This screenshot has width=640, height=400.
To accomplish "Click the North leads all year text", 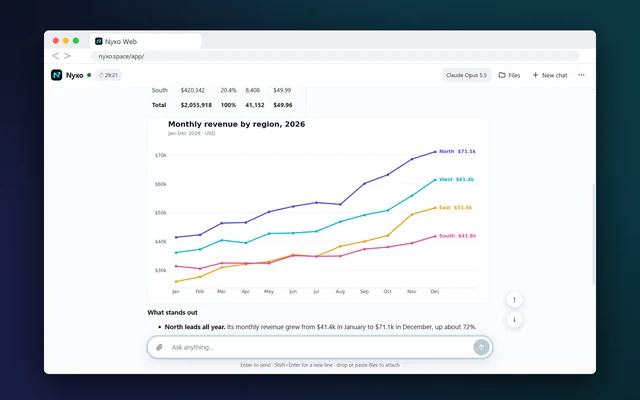I will click(x=195, y=327).
